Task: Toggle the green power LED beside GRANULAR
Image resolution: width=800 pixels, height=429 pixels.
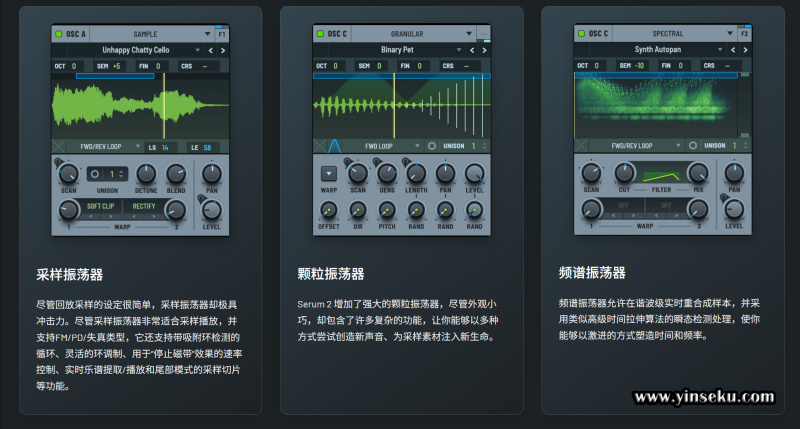Action: pos(320,34)
